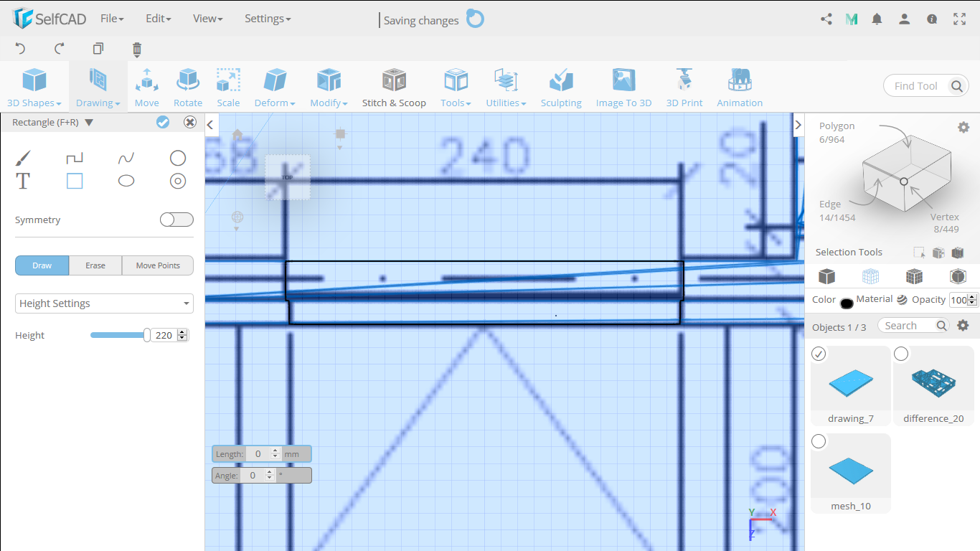Select the Erase mode button

pos(95,265)
